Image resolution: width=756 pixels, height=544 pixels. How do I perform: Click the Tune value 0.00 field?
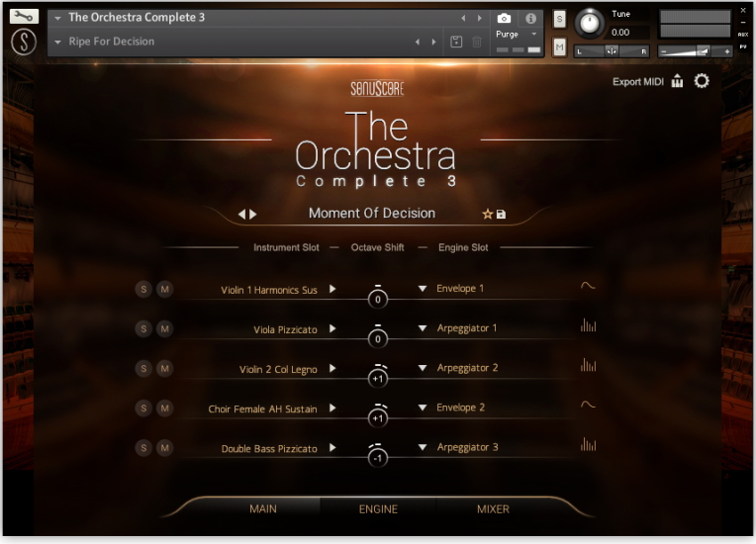click(628, 33)
